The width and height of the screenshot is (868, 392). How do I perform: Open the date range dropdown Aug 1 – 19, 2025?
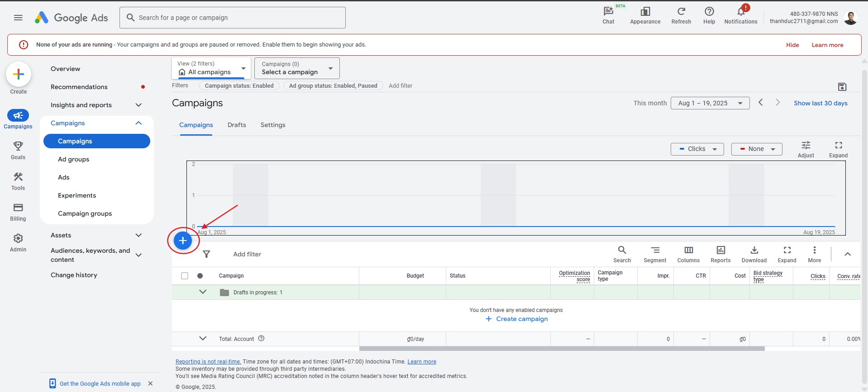(x=710, y=103)
